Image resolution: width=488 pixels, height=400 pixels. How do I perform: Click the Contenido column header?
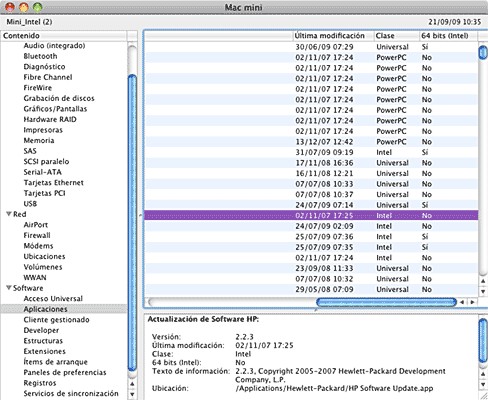click(64, 36)
